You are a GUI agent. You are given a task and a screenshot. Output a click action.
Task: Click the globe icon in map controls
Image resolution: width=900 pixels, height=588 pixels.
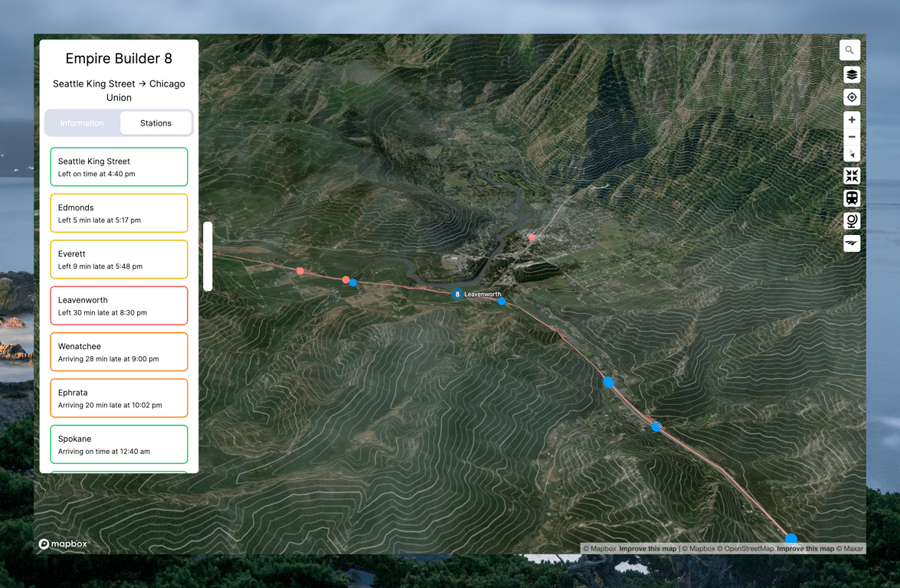pos(852,220)
